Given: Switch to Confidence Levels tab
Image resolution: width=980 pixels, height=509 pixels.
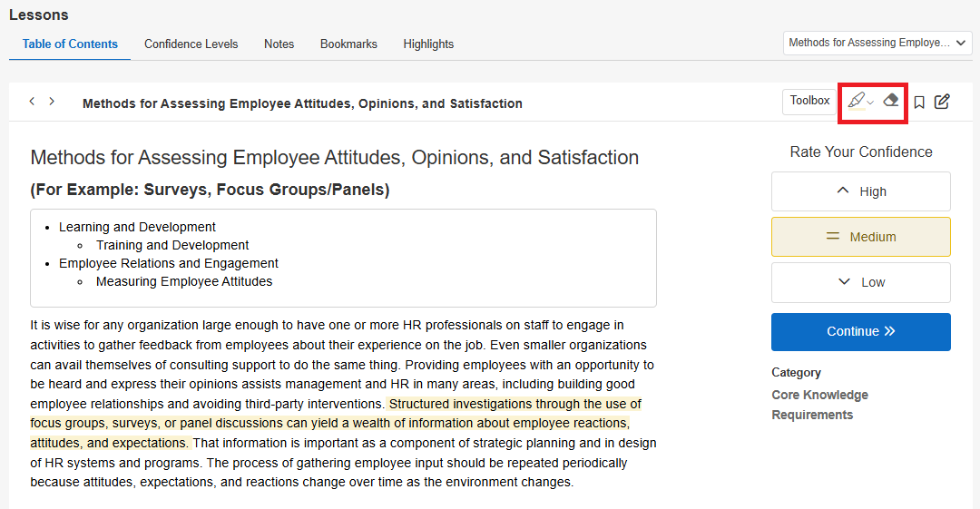Looking at the screenshot, I should [x=191, y=44].
